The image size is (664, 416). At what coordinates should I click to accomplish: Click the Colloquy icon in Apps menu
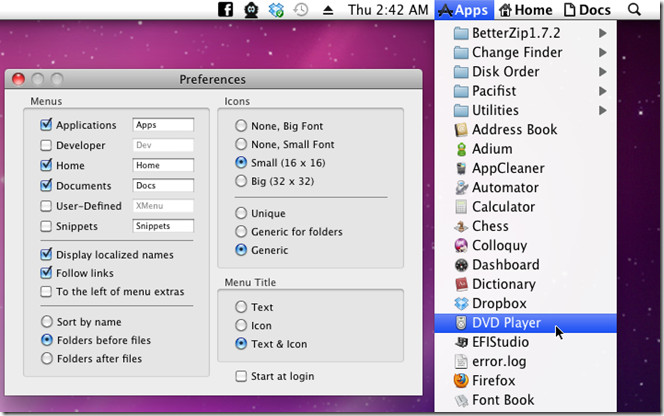[461, 246]
